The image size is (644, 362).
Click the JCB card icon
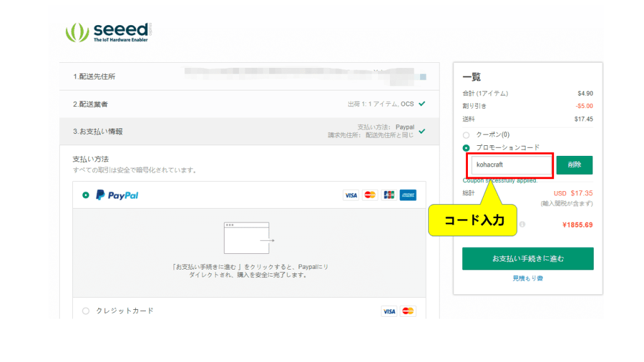click(x=389, y=195)
